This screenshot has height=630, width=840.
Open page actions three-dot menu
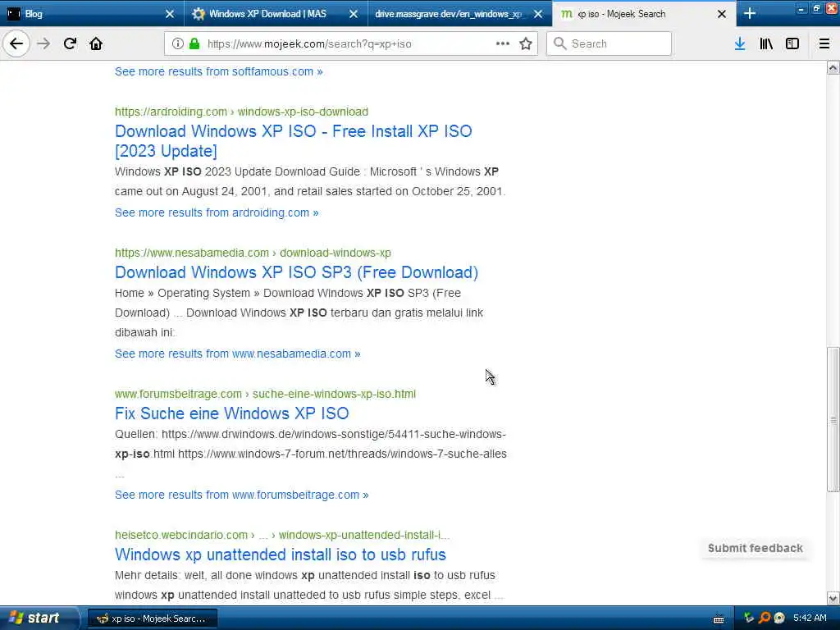tap(503, 43)
